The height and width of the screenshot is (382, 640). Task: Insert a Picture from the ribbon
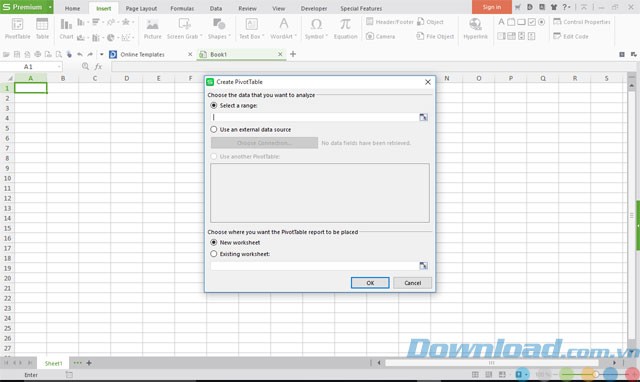pos(152,29)
